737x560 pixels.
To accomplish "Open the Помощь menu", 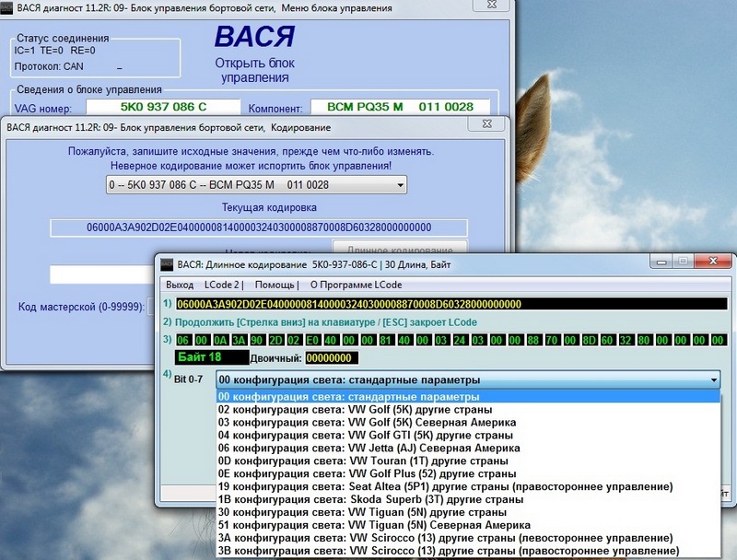I will coord(275,285).
